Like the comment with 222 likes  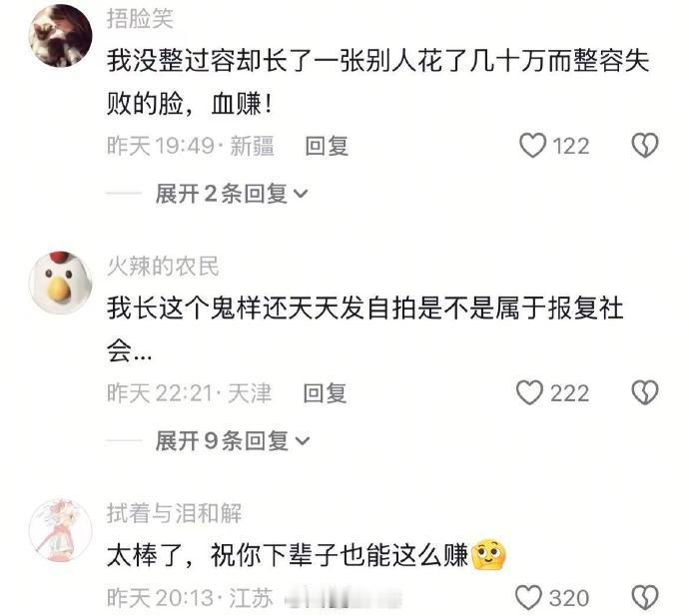(529, 392)
